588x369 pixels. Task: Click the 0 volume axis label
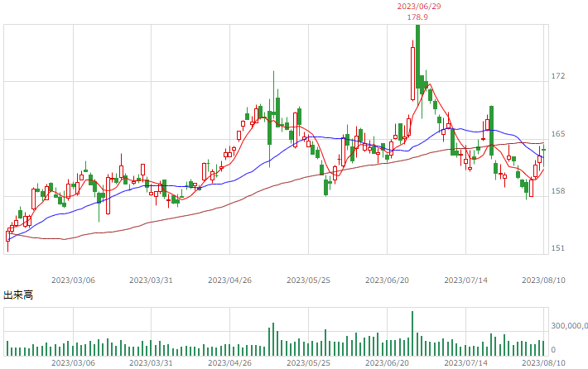tap(553, 350)
